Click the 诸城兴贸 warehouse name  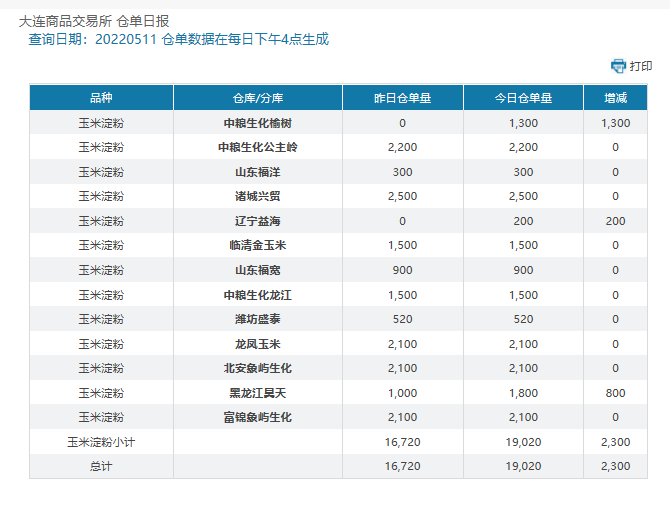258,196
